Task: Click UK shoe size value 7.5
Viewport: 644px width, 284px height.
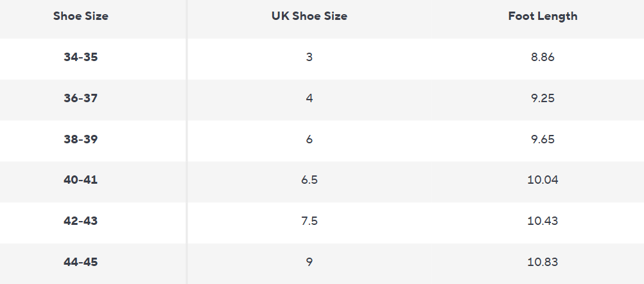Action: coord(309,221)
